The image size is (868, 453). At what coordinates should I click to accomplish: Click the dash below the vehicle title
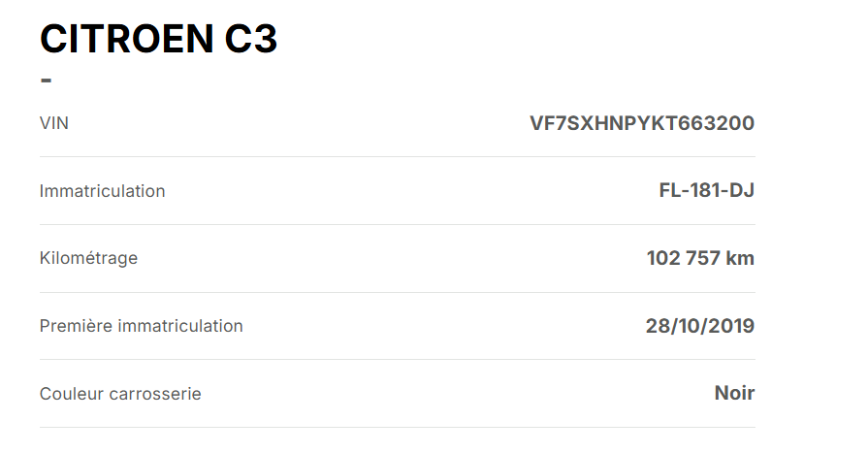(x=46, y=79)
